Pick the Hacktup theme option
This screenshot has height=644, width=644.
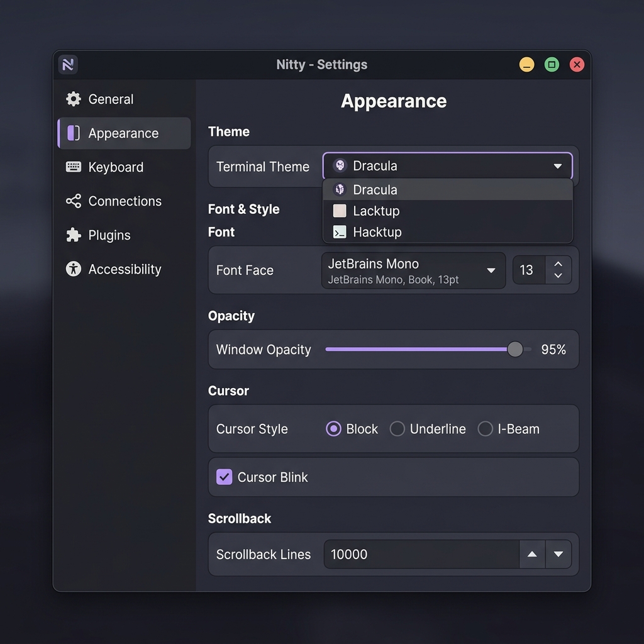tap(448, 232)
